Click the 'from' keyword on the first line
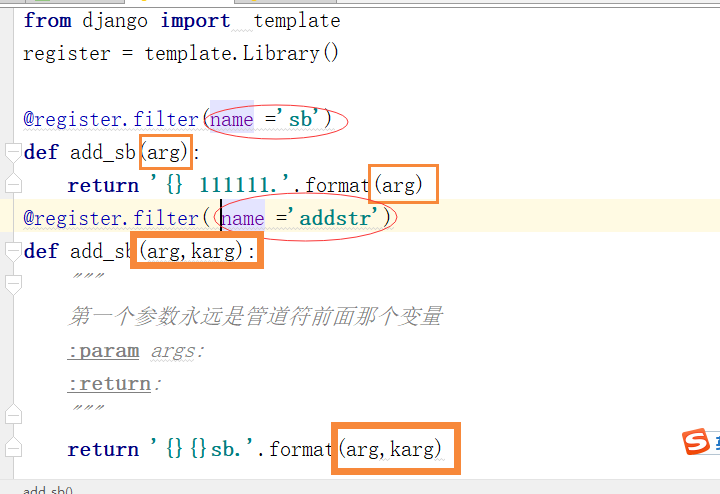This screenshot has height=494, width=720. pos(47,21)
